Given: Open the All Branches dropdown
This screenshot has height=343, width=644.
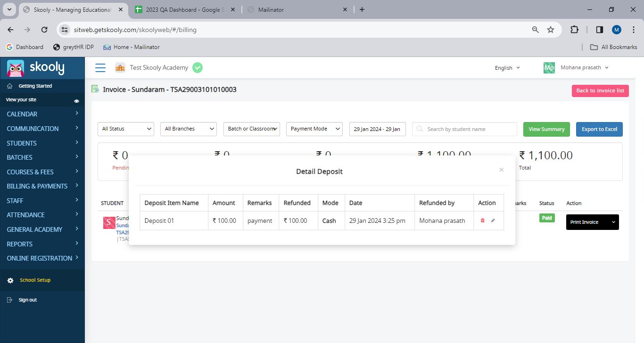Looking at the screenshot, I should coord(189,129).
